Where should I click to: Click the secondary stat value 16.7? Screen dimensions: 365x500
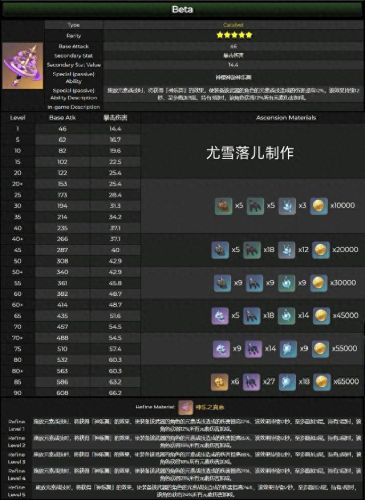[115, 140]
